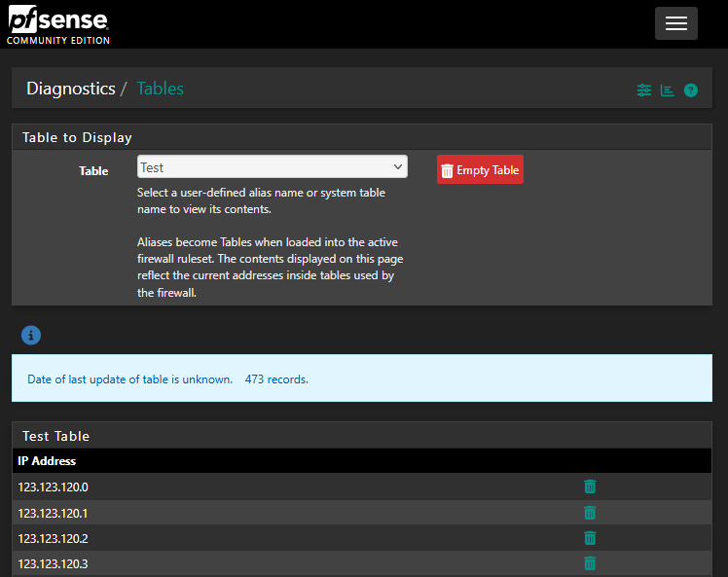
Task: Expand the Table dropdown showing Test
Action: coord(272,167)
